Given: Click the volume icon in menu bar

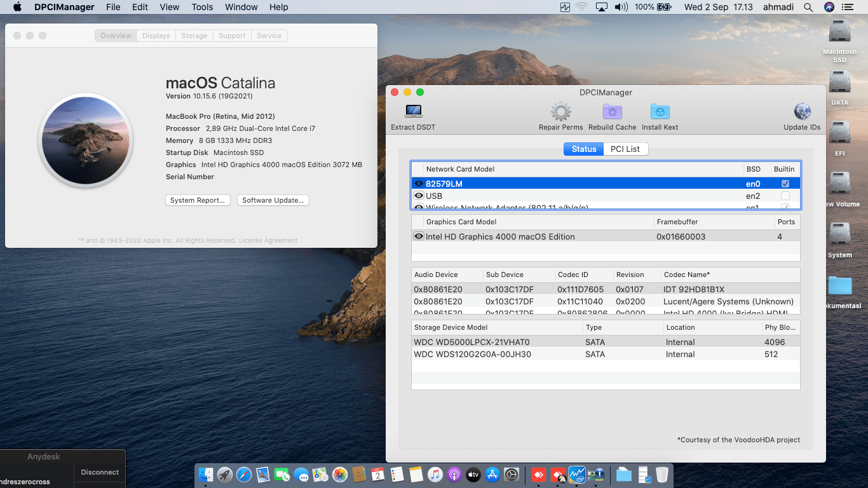Looking at the screenshot, I should click(621, 7).
